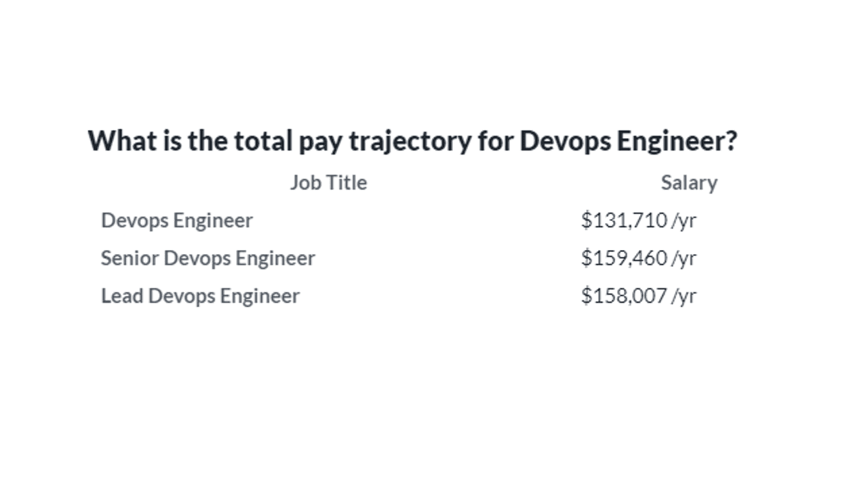Click the /yr suffix after $131,710
Screen dimensions: 868x488
(x=684, y=221)
